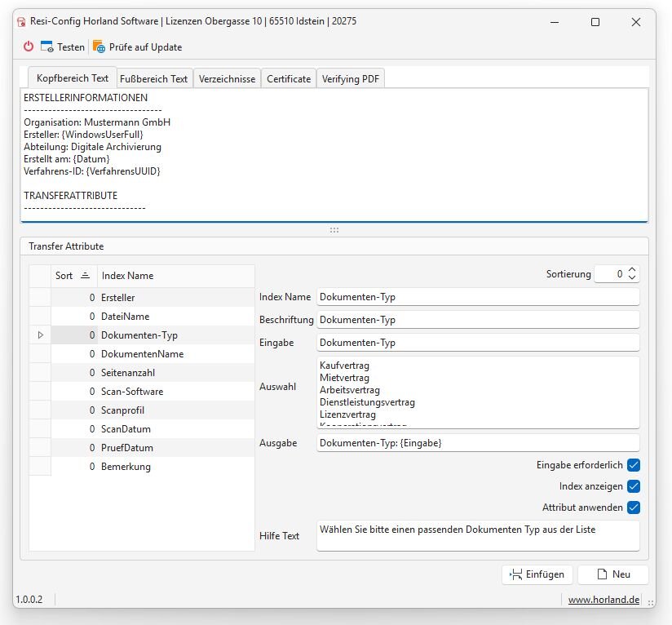Switch to the Fußbereich Text tab
The width and height of the screenshot is (672, 625).
coord(153,79)
